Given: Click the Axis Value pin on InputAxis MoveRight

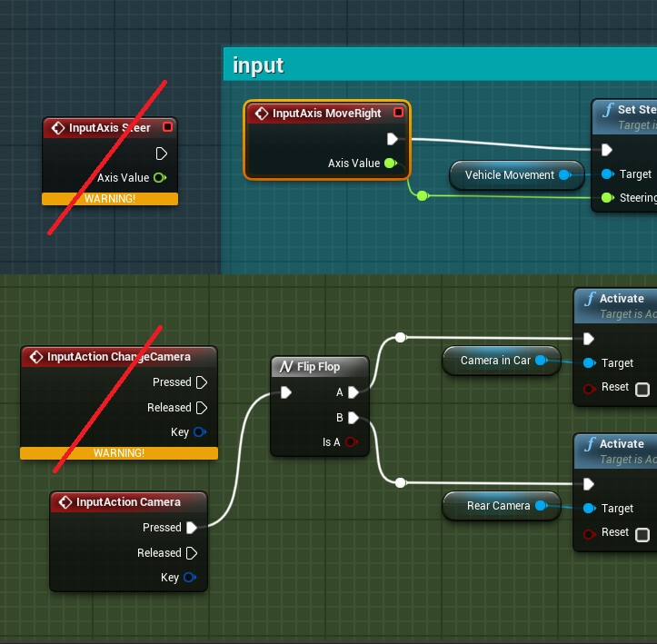Looking at the screenshot, I should point(390,163).
